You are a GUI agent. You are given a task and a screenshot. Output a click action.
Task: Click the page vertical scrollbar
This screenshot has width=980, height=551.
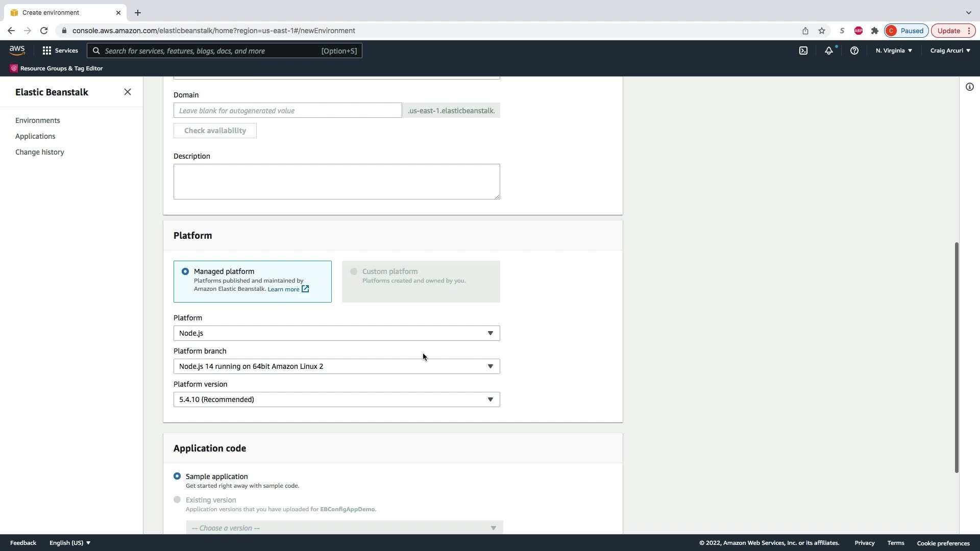pyautogui.click(x=957, y=357)
